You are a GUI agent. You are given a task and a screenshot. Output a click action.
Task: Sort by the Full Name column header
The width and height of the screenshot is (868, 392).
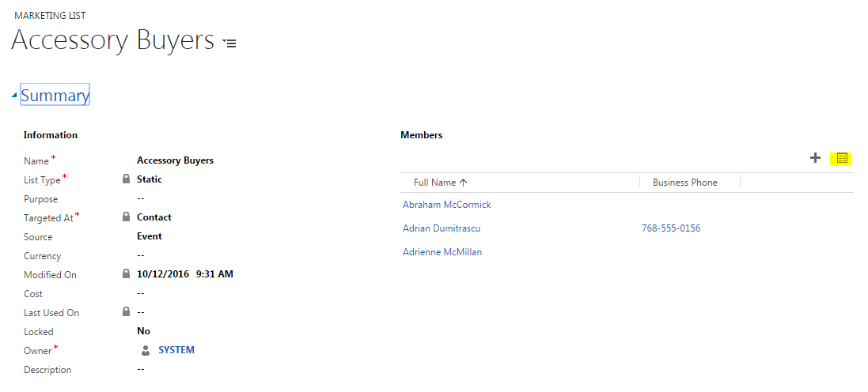coord(441,183)
